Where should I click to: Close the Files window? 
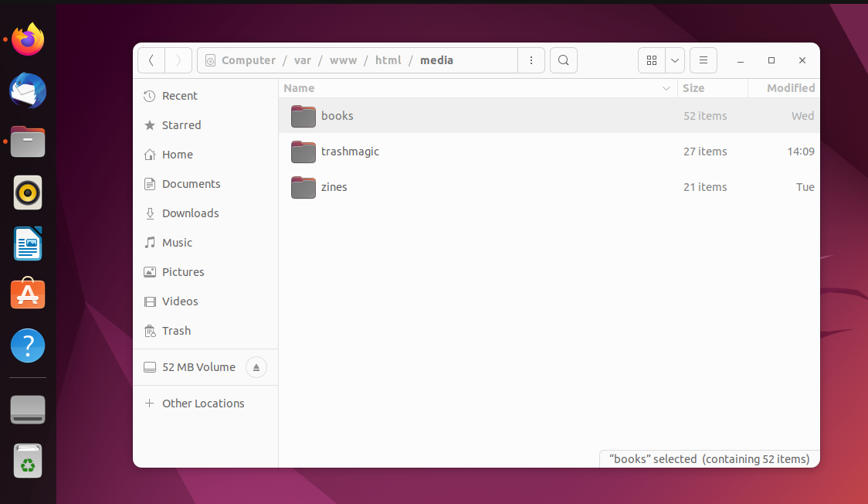pyautogui.click(x=802, y=60)
